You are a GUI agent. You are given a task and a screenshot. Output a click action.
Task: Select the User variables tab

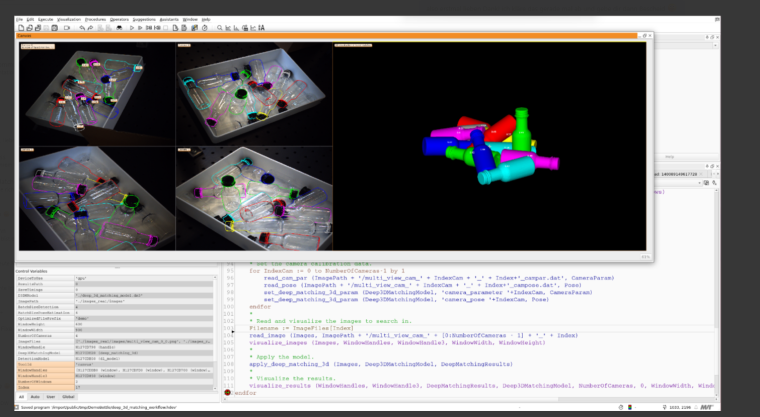[x=52, y=396]
